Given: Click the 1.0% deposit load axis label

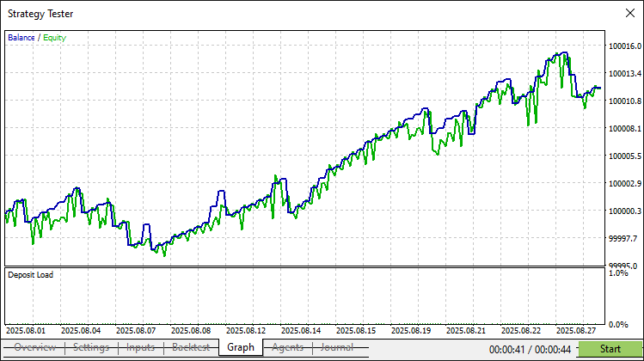Looking at the screenshot, I should coord(617,273).
